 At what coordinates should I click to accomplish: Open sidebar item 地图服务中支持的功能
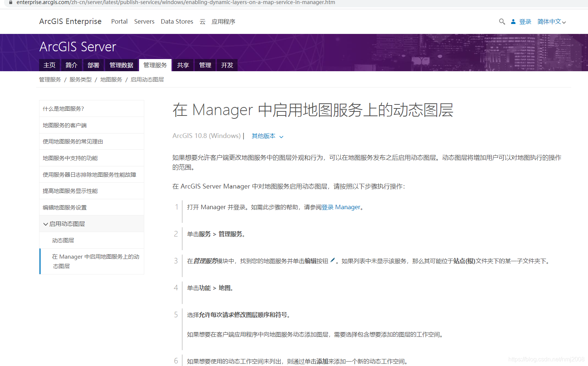coord(91,158)
